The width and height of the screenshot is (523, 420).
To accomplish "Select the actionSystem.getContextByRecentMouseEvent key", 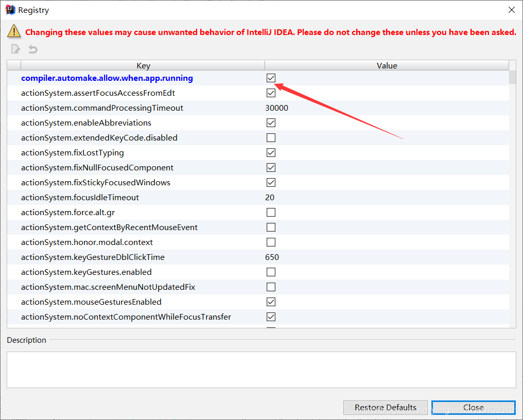I will (x=109, y=227).
